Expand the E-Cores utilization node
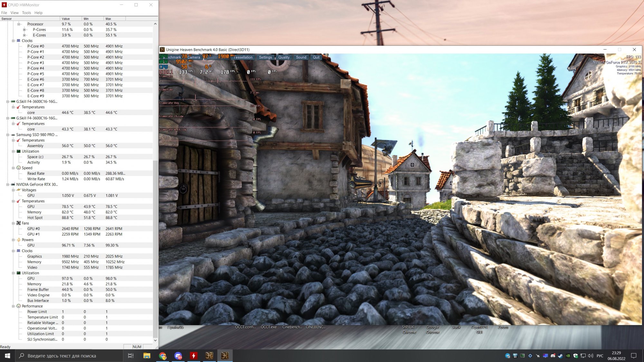The image size is (644, 362). [x=24, y=35]
